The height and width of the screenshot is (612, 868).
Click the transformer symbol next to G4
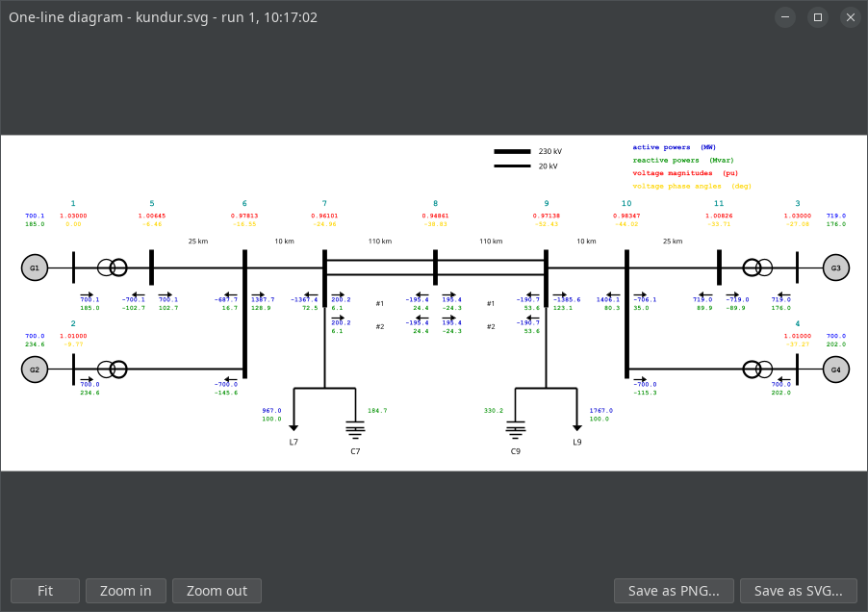757,370
